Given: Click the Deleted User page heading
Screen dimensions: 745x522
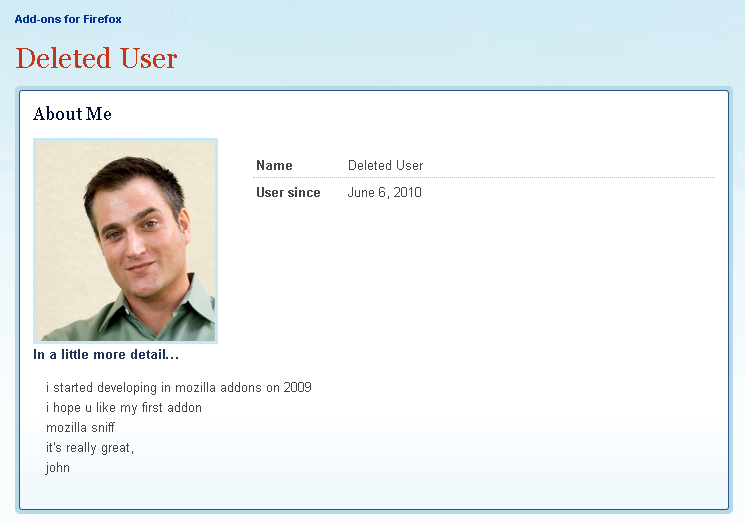Looking at the screenshot, I should pos(96,58).
